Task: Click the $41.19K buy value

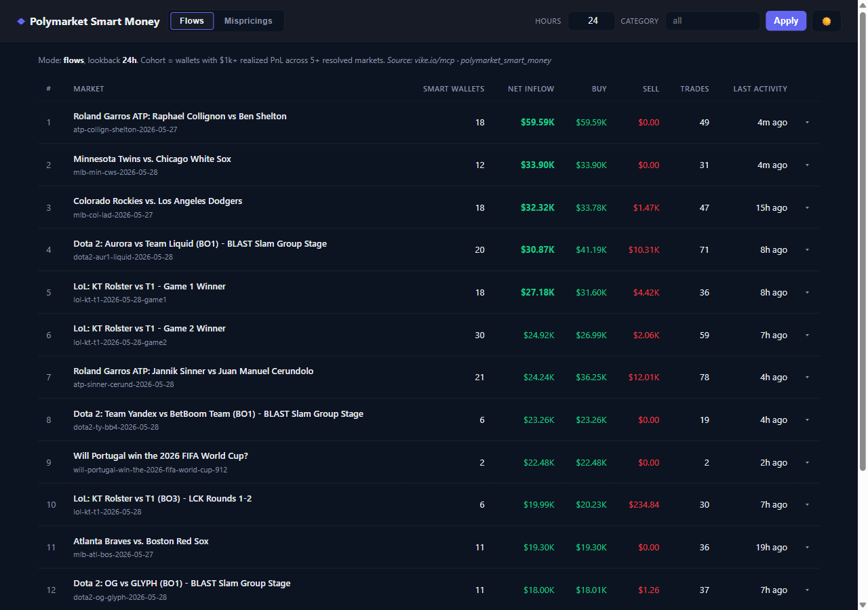Action: [x=591, y=250]
